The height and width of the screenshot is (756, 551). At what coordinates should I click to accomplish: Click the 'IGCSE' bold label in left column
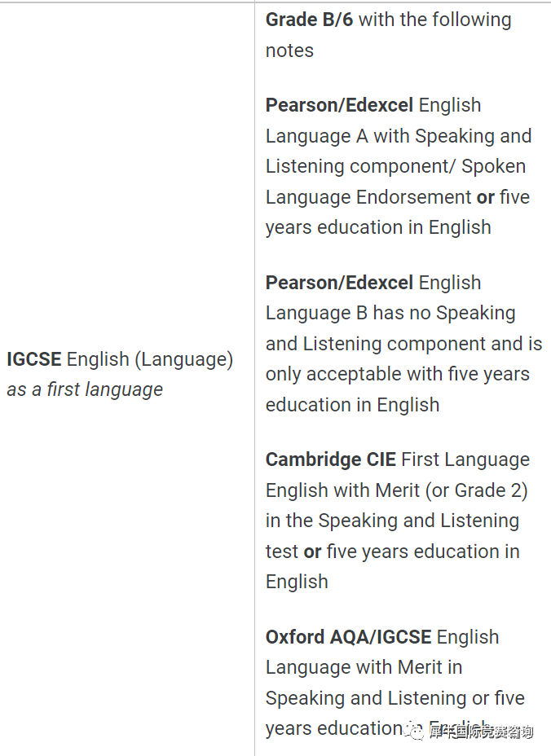(34, 359)
